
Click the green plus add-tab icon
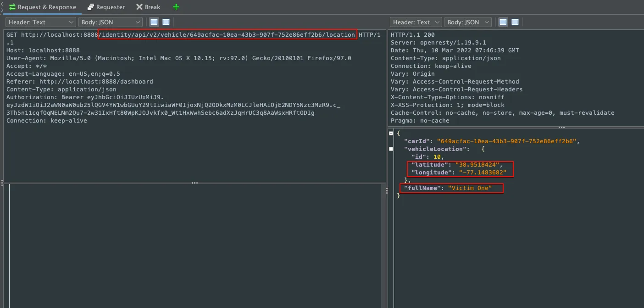click(176, 7)
